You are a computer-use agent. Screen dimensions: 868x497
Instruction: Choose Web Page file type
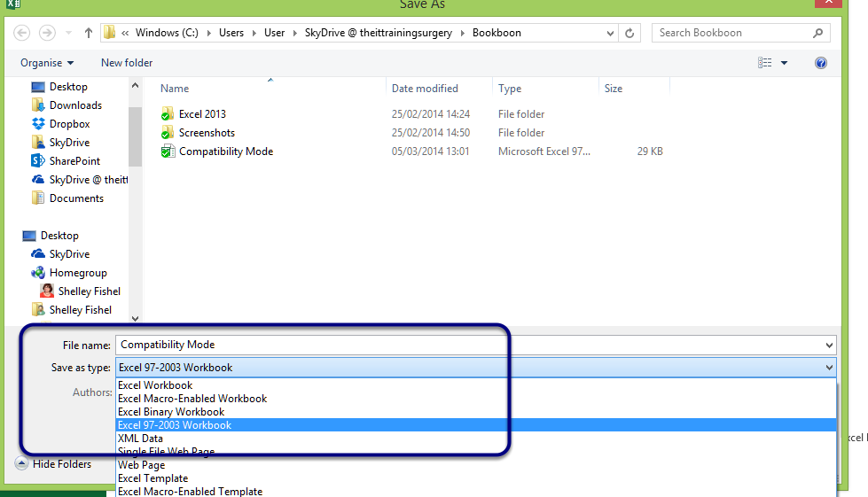[476, 465]
